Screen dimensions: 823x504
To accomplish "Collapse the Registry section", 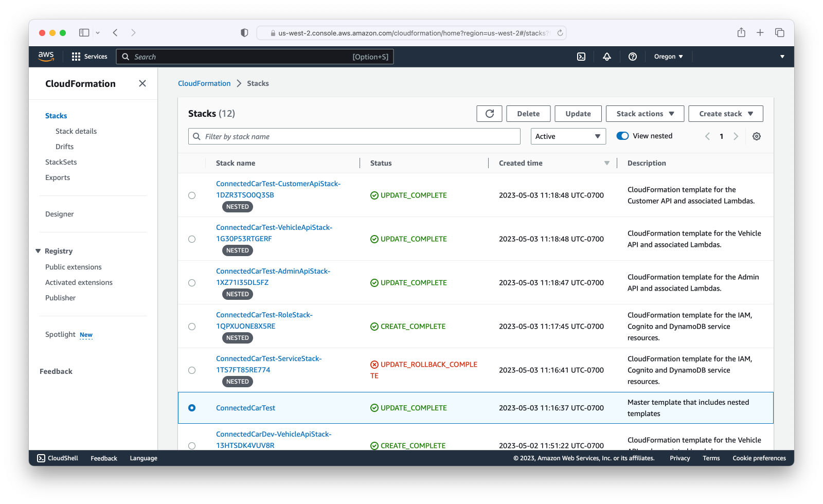I will click(38, 251).
